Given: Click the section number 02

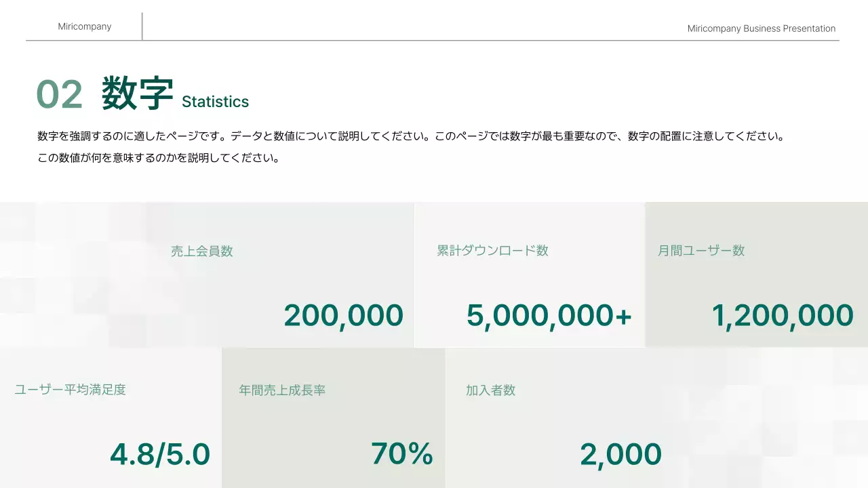Looking at the screenshot, I should [x=59, y=94].
